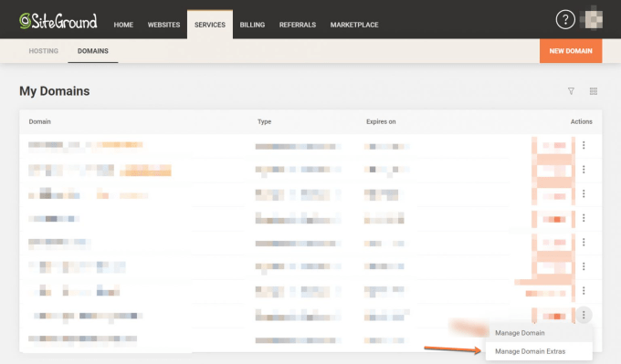Open the help question mark icon
The image size is (621, 364).
pyautogui.click(x=565, y=19)
